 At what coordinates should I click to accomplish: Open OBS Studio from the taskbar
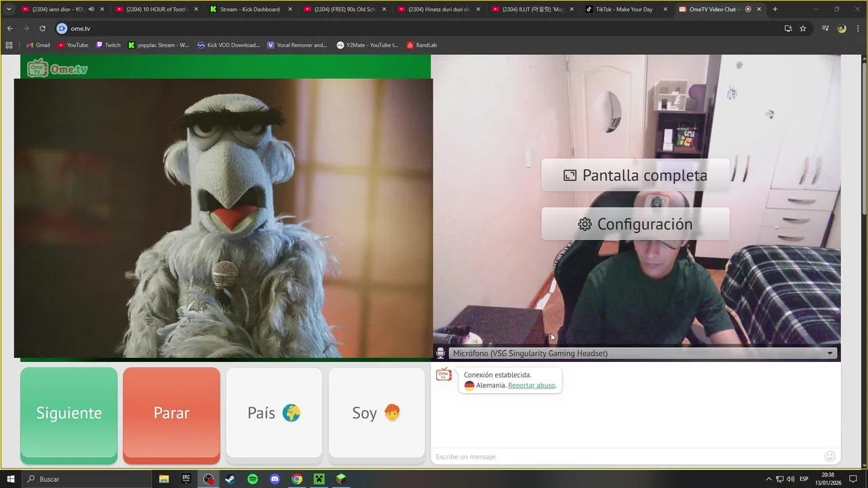click(x=208, y=479)
